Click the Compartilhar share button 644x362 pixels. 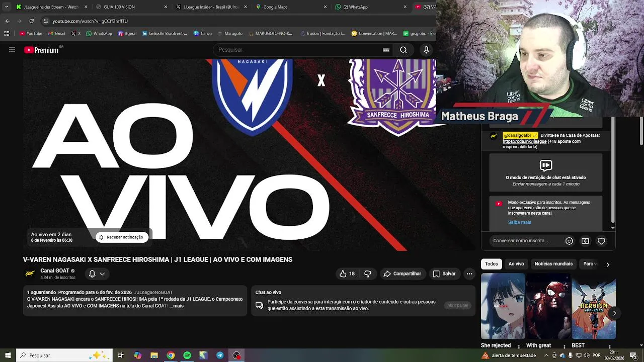tap(402, 274)
